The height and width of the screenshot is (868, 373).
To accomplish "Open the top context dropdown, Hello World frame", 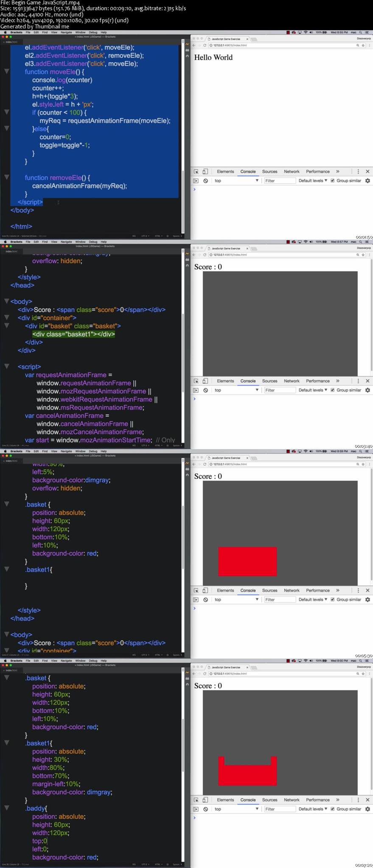I will (236, 181).
